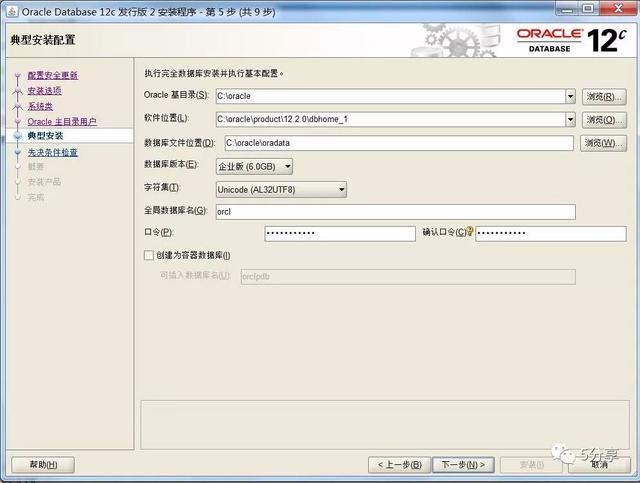Click 浏览(O) button for software location

[604, 120]
